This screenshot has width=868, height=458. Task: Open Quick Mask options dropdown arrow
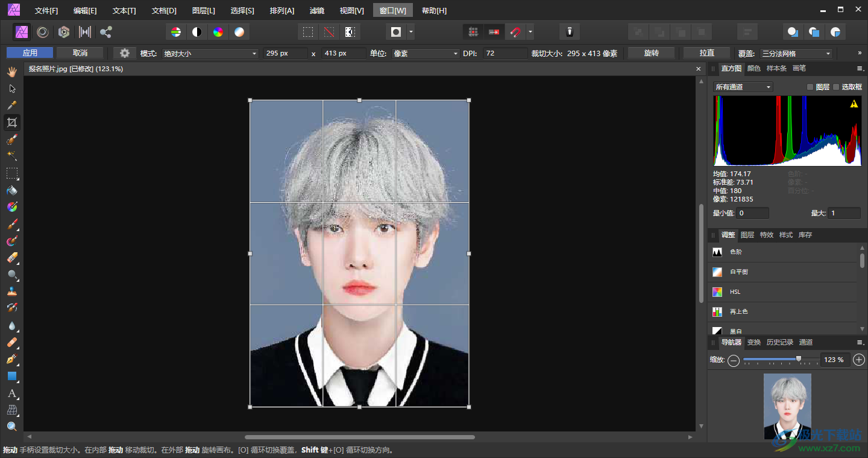coord(410,32)
